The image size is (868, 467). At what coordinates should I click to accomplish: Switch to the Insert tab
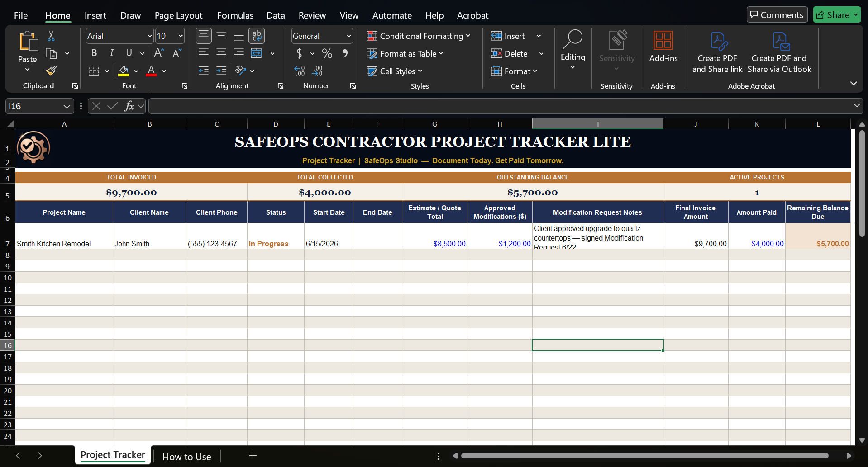95,15
